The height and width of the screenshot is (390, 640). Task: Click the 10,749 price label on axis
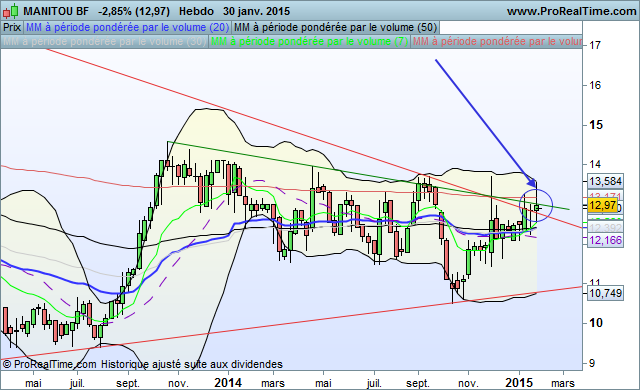point(606,293)
